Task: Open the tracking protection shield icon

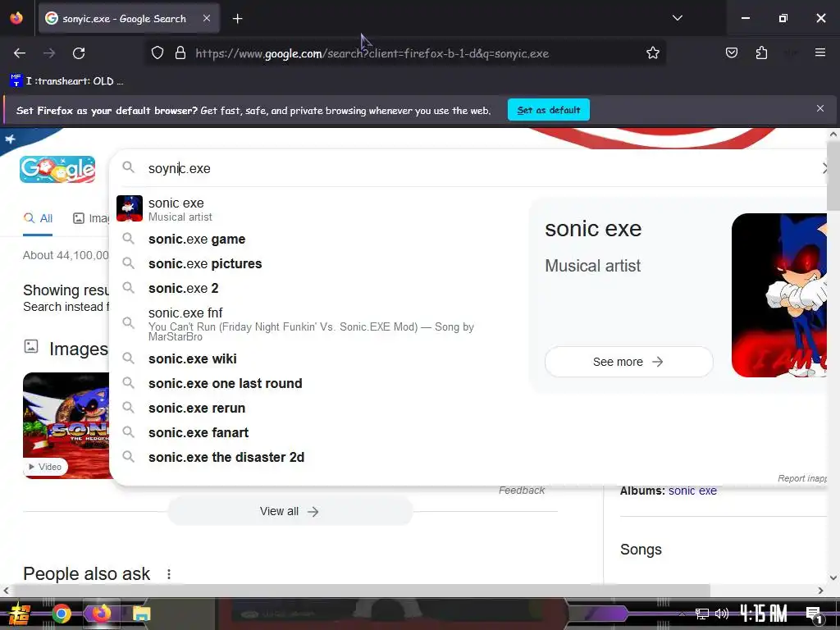Action: [157, 53]
